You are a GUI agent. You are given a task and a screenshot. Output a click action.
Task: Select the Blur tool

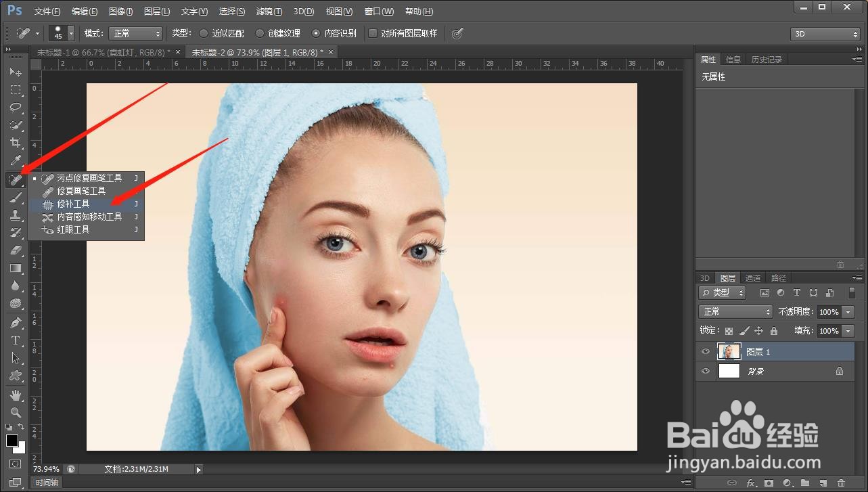tap(16, 286)
